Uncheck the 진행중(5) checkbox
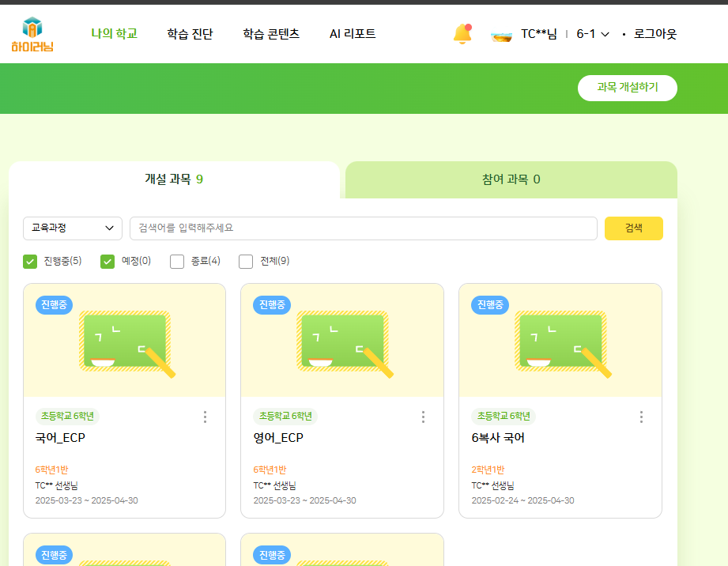The height and width of the screenshot is (566, 728). (30, 261)
